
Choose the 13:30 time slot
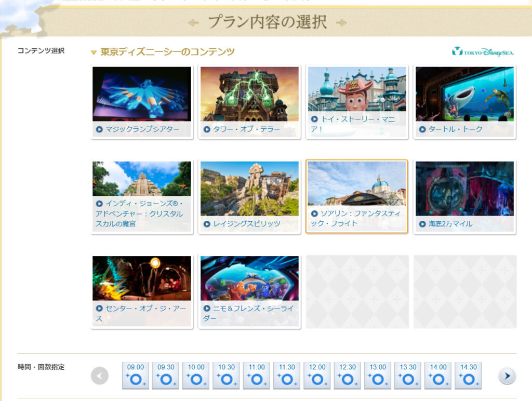tap(408, 375)
